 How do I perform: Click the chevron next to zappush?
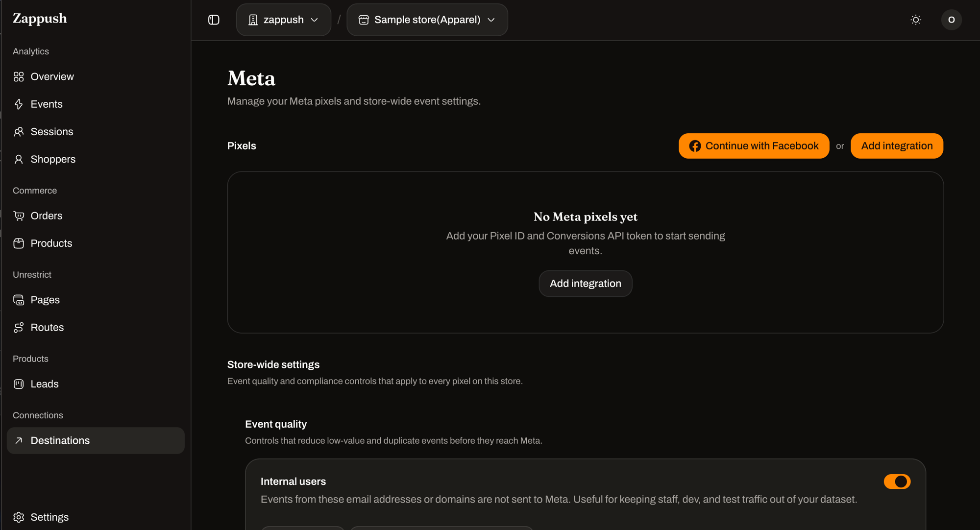(315, 20)
